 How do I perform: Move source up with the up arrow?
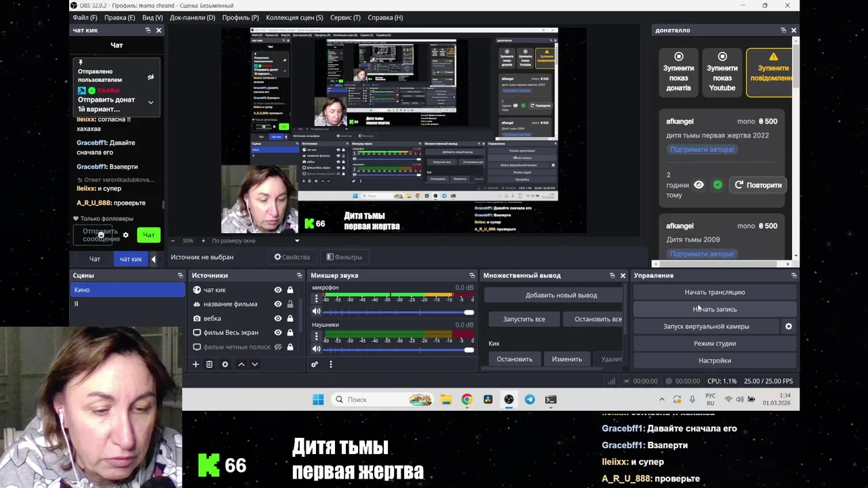point(241,364)
